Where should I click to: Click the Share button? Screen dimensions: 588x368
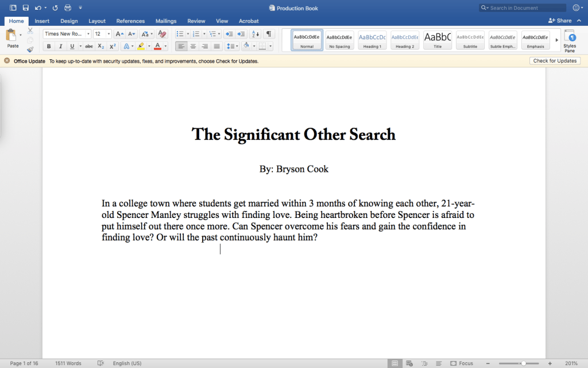[560, 21]
